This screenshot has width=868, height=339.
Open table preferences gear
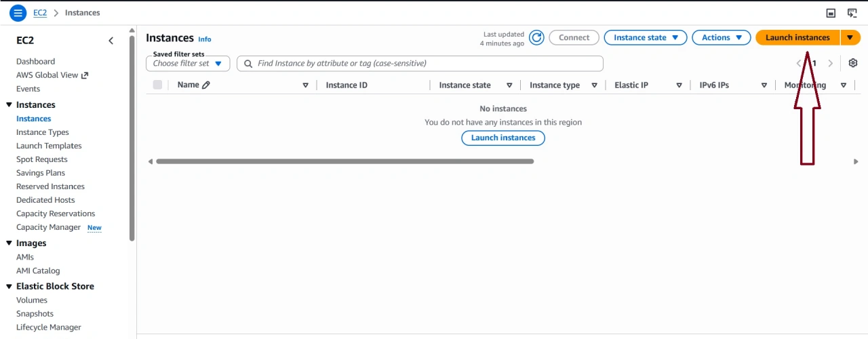[x=853, y=63]
